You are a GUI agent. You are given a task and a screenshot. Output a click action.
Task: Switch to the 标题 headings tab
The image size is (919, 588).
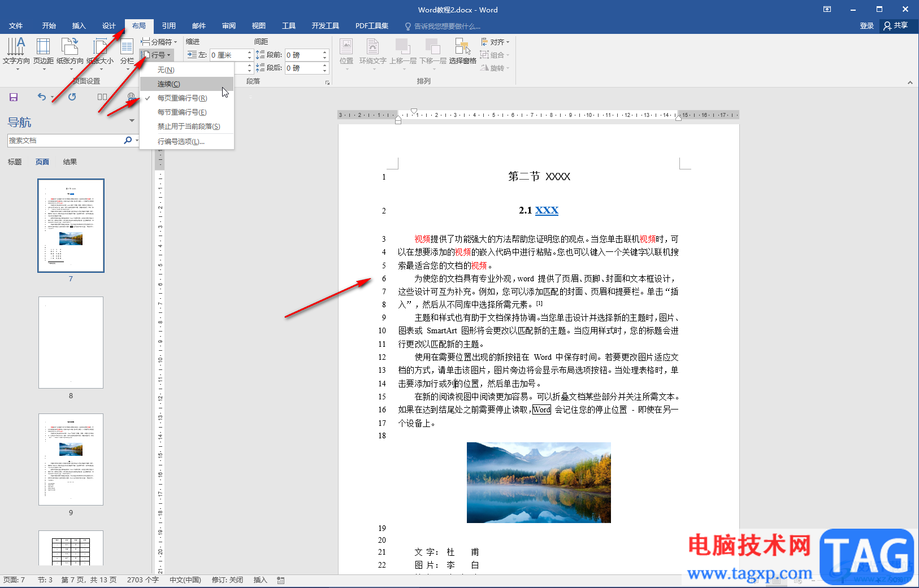(x=15, y=162)
